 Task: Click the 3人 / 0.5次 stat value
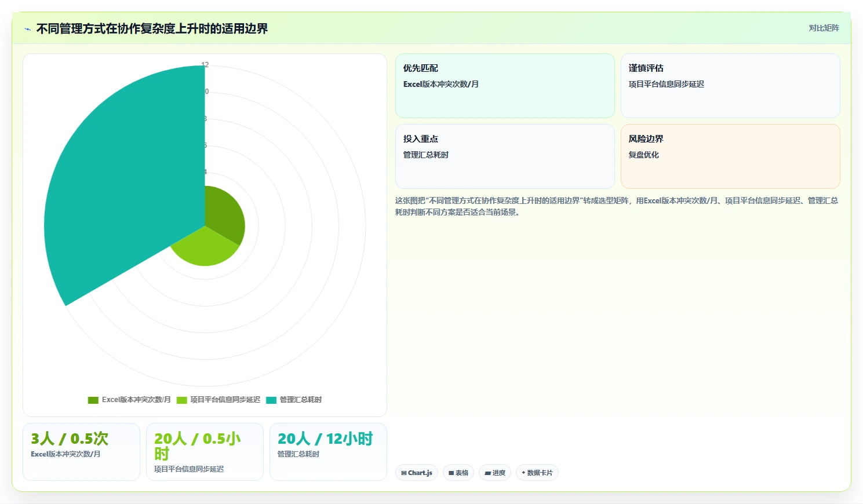[70, 439]
